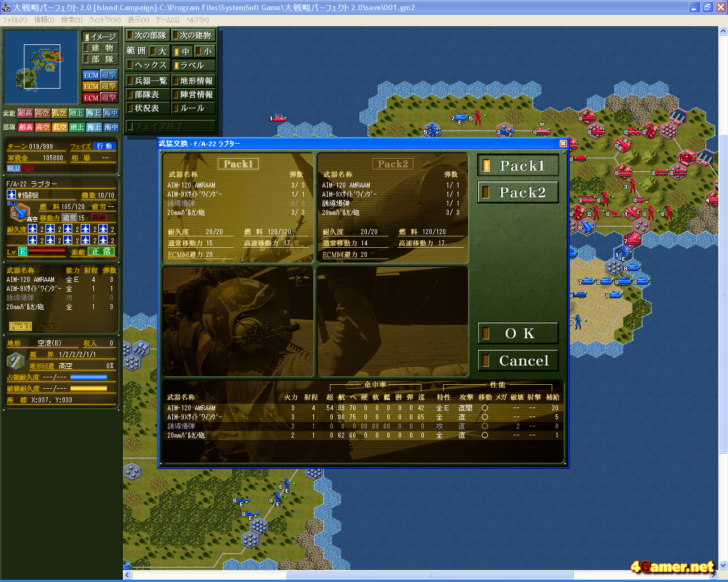Screen dimensions: 728x582
Task: Open the 表示(V) menu
Action: (138, 20)
